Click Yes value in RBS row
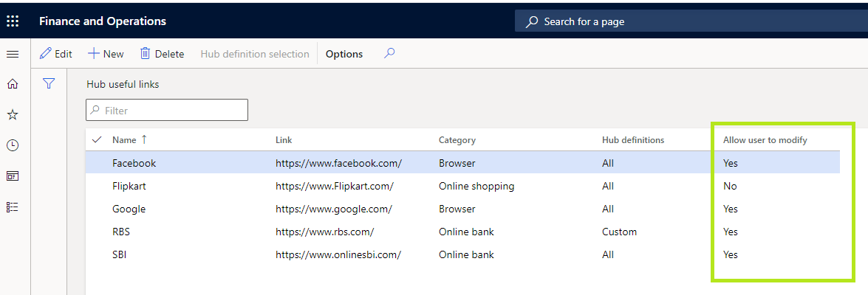868x295 pixels. click(730, 232)
